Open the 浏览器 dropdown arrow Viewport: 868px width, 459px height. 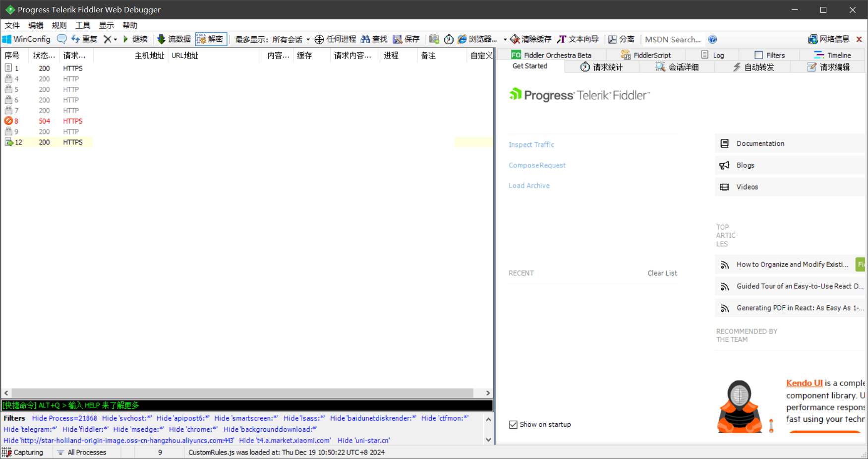pyautogui.click(x=505, y=39)
